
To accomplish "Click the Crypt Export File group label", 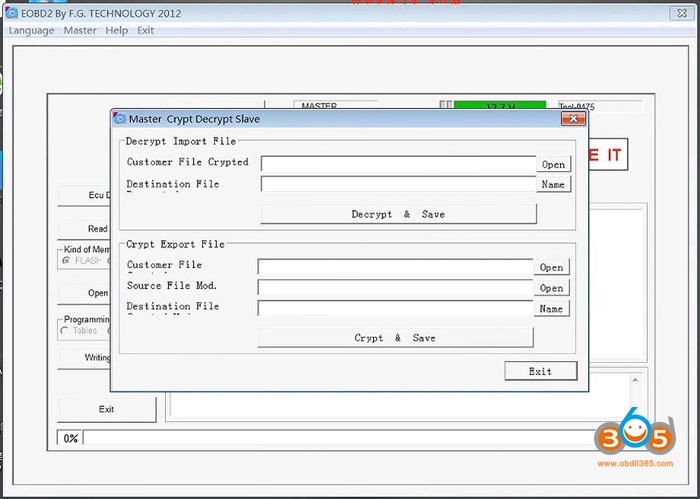I will click(x=175, y=244).
